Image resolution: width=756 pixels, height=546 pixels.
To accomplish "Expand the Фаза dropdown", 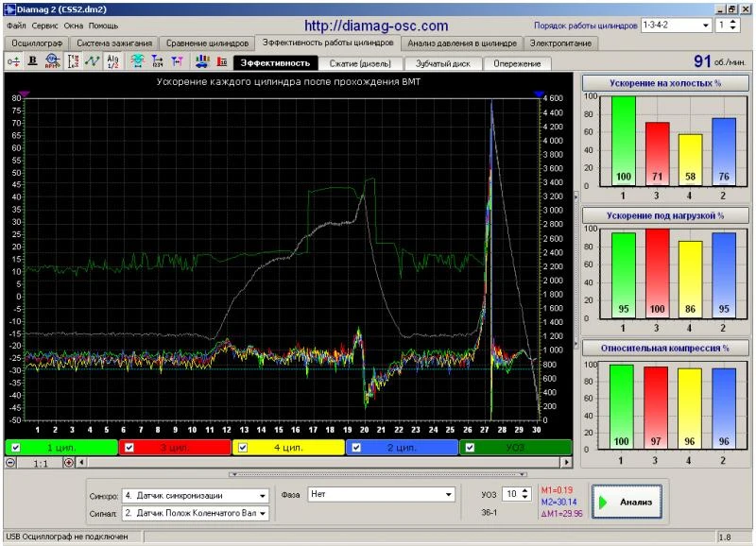I will [x=448, y=494].
